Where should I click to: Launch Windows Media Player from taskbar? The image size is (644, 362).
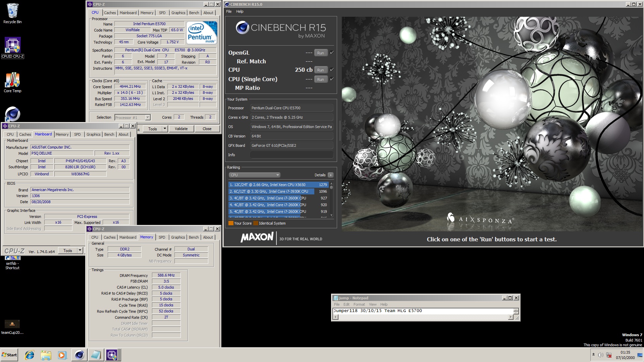pos(62,355)
